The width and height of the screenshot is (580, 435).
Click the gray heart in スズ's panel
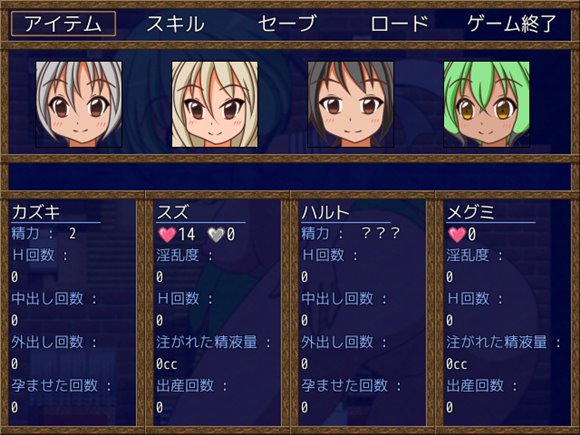pyautogui.click(x=216, y=235)
